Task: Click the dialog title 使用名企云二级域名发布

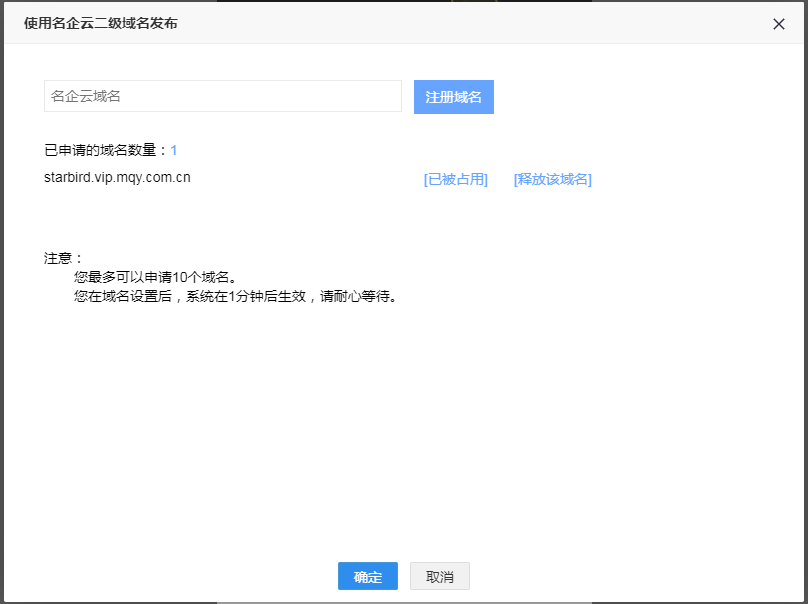Action: 100,24
